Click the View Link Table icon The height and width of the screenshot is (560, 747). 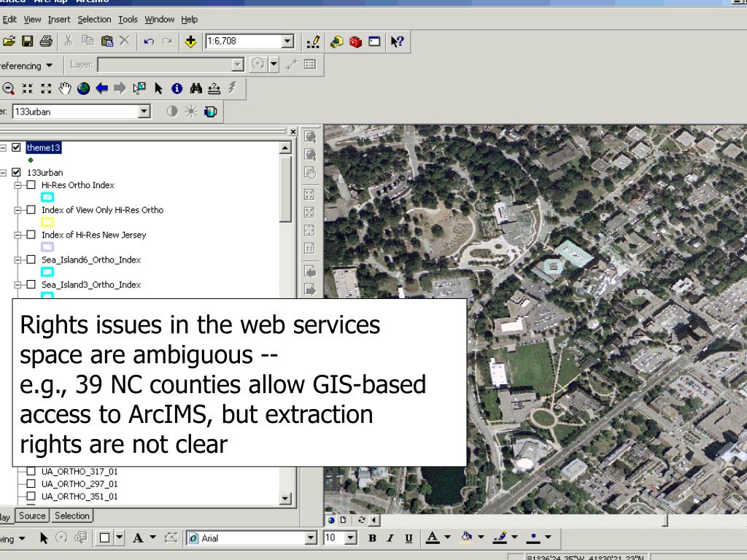tap(310, 64)
